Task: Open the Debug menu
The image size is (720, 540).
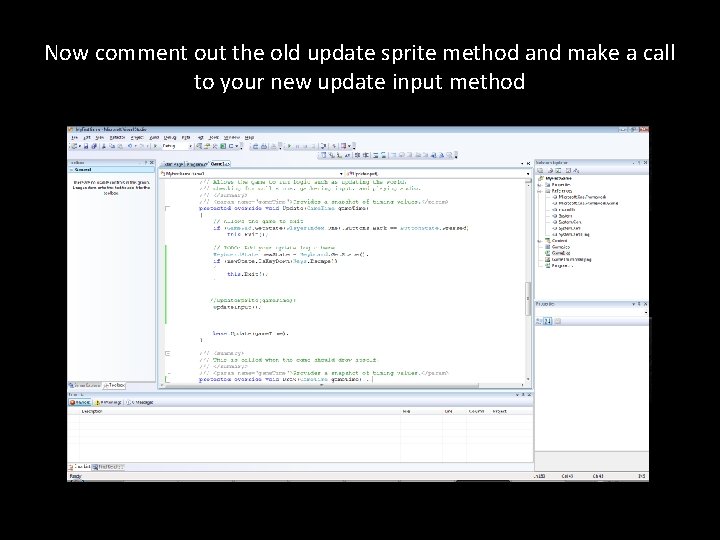Action: coord(170,137)
